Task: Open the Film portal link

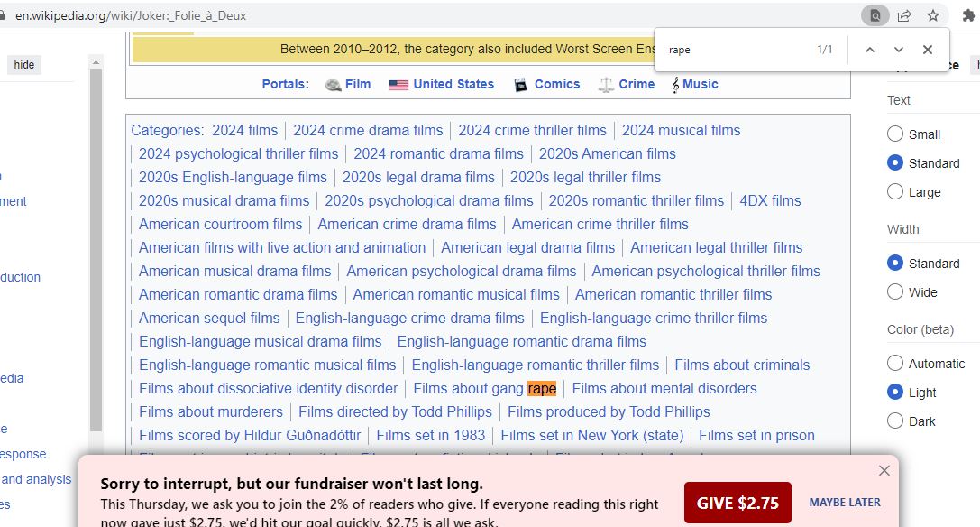Action: point(358,85)
